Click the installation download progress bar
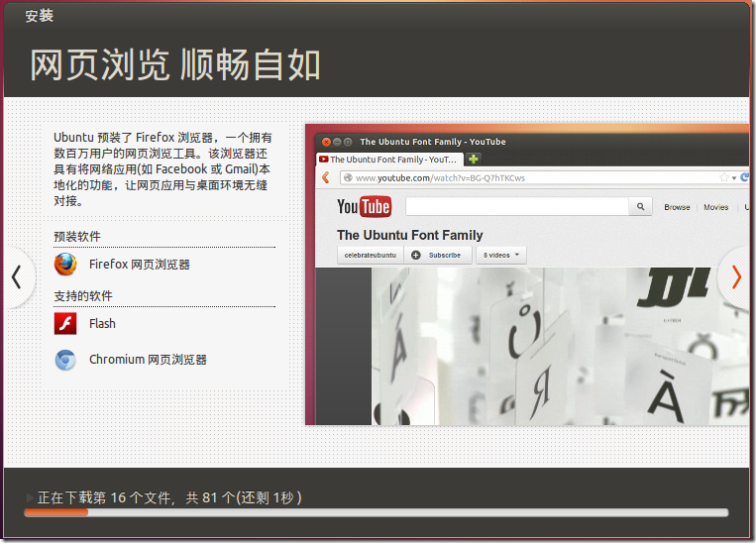The height and width of the screenshot is (543, 756). (377, 512)
